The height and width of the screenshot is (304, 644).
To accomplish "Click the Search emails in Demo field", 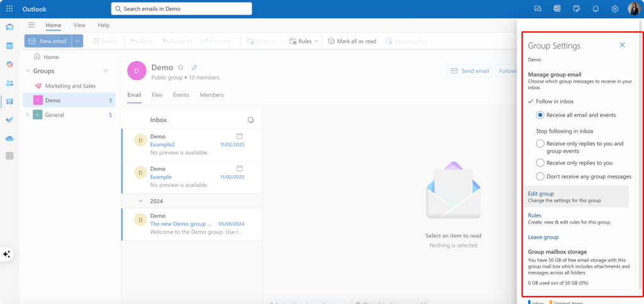I will tap(181, 9).
